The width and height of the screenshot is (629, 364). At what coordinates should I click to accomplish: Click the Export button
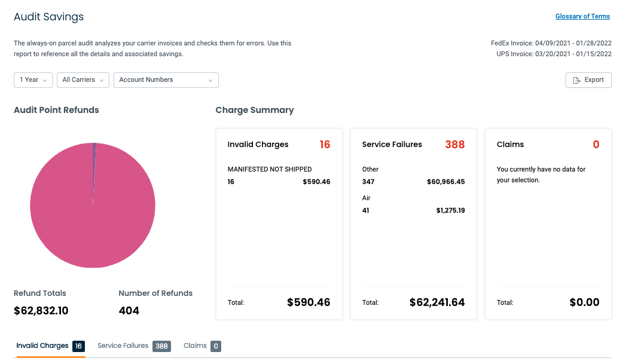(588, 79)
